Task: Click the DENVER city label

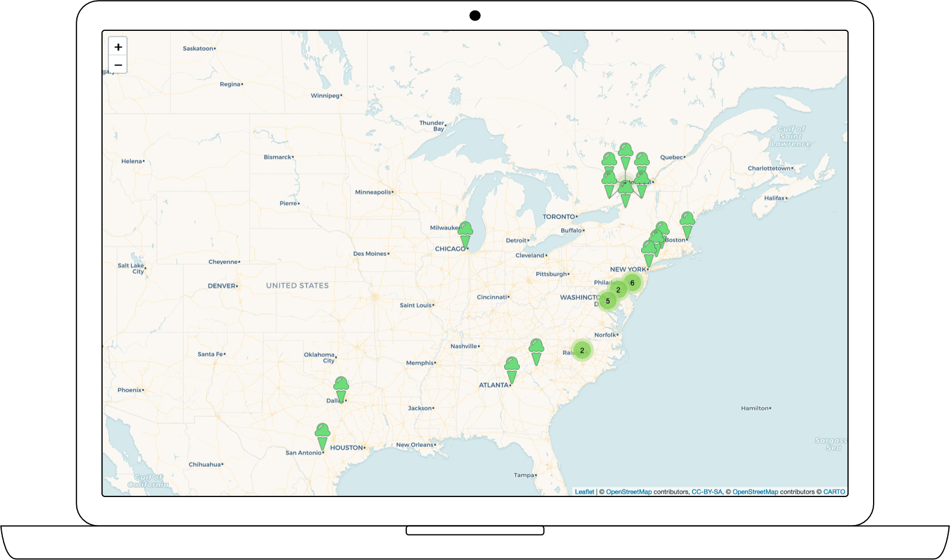Action: [222, 286]
